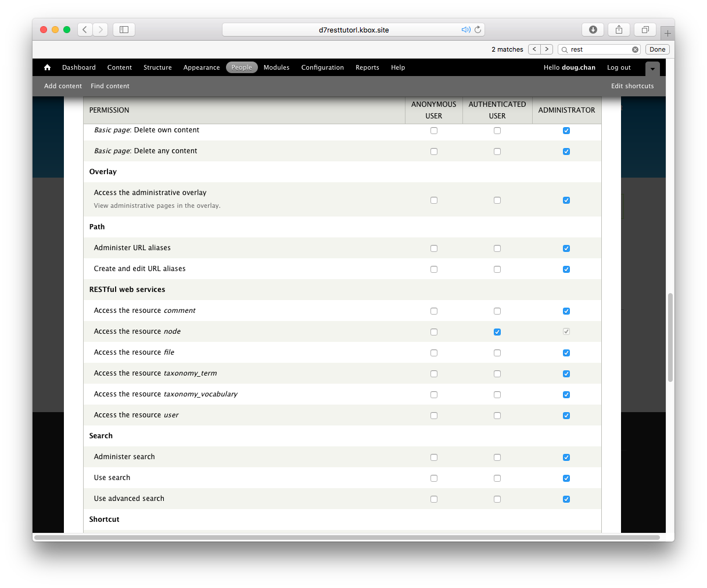
Task: Open the Reports admin menu
Action: click(367, 67)
